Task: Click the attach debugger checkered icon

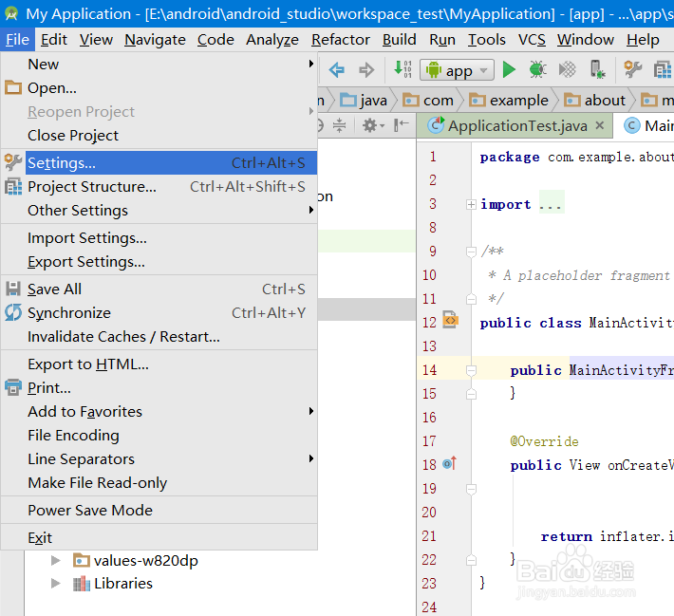Action: point(567,69)
